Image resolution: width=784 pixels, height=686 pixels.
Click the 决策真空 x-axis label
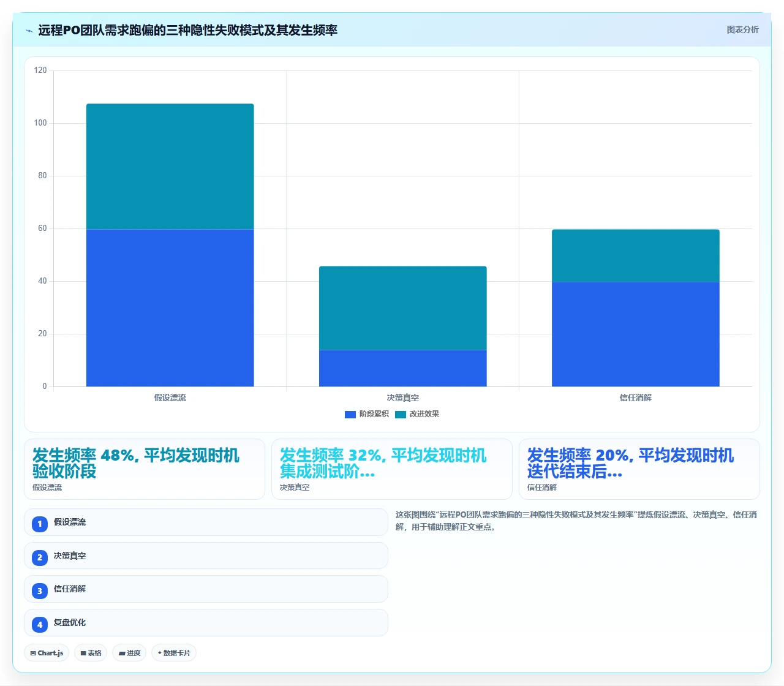pyautogui.click(x=403, y=398)
